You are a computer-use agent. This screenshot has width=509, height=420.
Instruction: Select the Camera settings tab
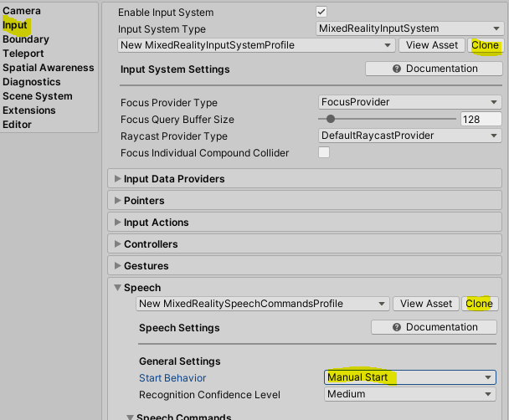click(22, 11)
